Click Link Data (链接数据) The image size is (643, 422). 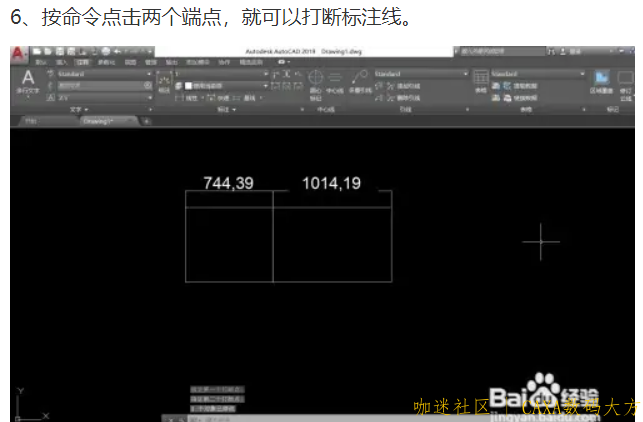(x=520, y=98)
